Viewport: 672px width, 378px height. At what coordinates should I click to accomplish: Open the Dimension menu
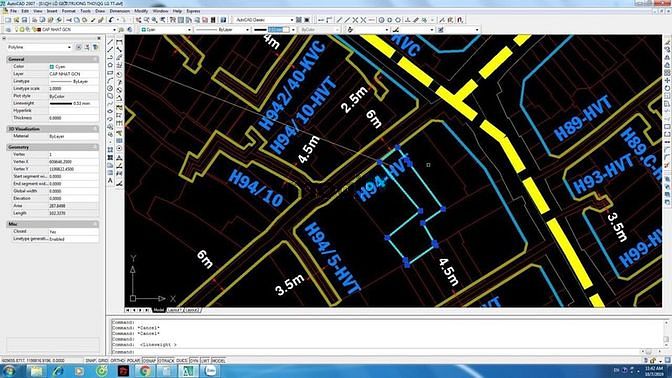(x=120, y=11)
